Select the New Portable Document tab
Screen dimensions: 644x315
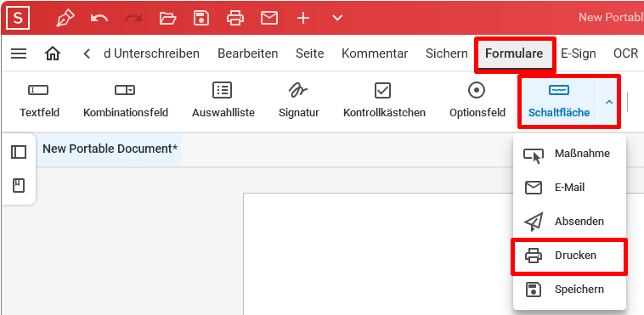(x=110, y=149)
